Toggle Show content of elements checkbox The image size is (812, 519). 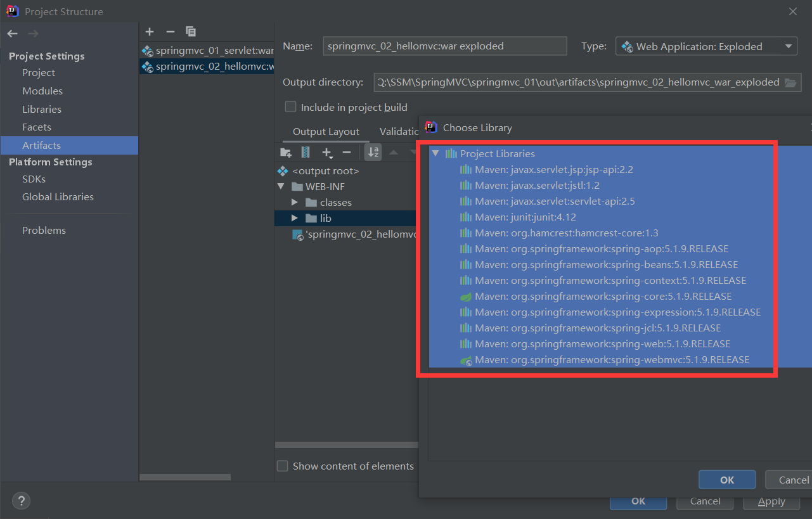[283, 466]
